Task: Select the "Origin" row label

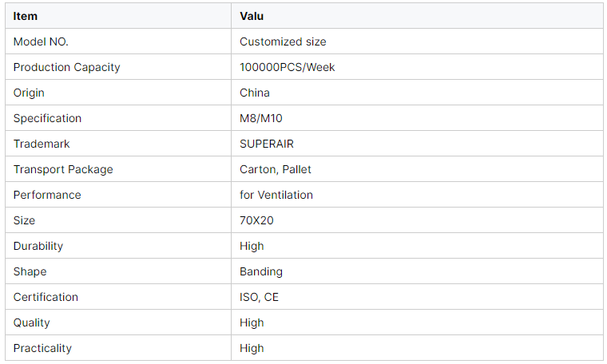Action: click(x=29, y=93)
